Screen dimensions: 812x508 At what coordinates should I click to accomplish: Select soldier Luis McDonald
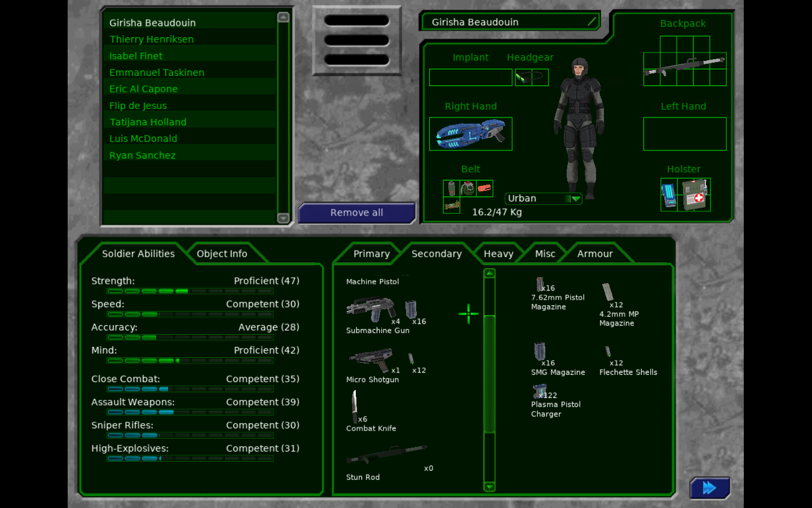(189, 138)
